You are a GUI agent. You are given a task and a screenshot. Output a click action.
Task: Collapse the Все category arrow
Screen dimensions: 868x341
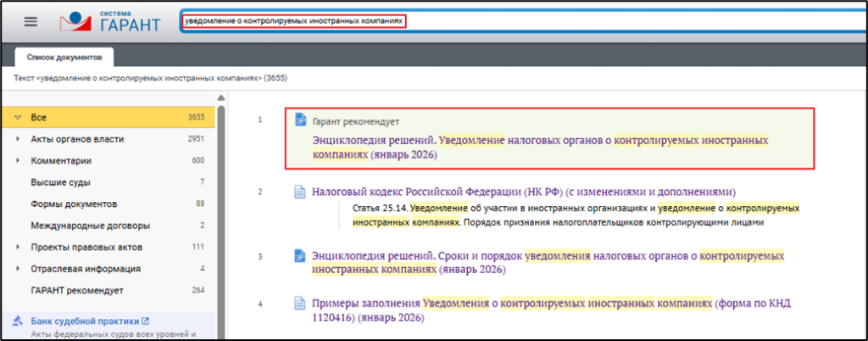[x=17, y=117]
